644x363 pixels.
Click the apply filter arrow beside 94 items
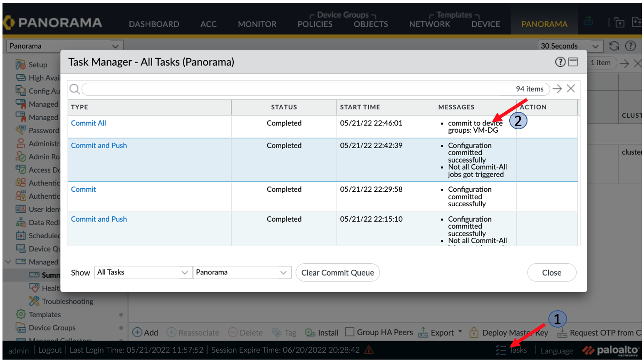pyautogui.click(x=557, y=89)
